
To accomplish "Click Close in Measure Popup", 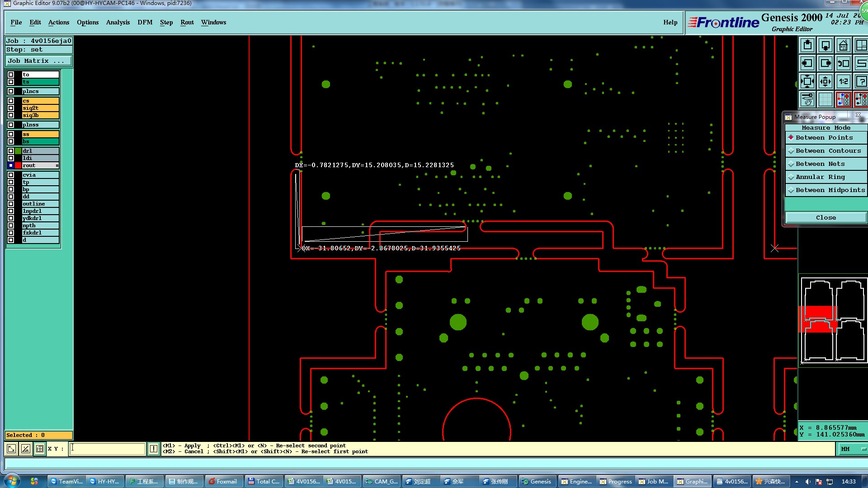I will pos(826,217).
